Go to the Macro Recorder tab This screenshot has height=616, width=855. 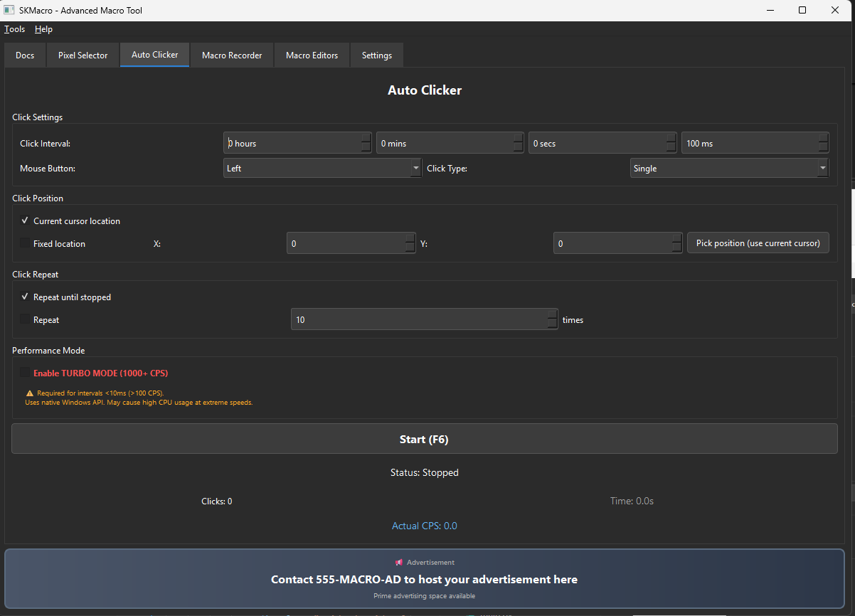[x=232, y=55]
